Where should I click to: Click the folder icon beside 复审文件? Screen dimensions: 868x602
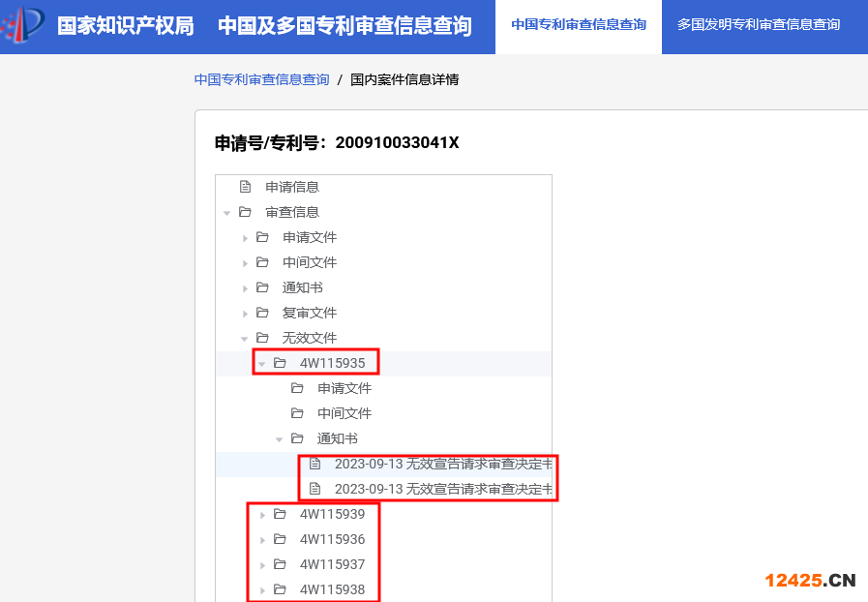pyautogui.click(x=262, y=313)
